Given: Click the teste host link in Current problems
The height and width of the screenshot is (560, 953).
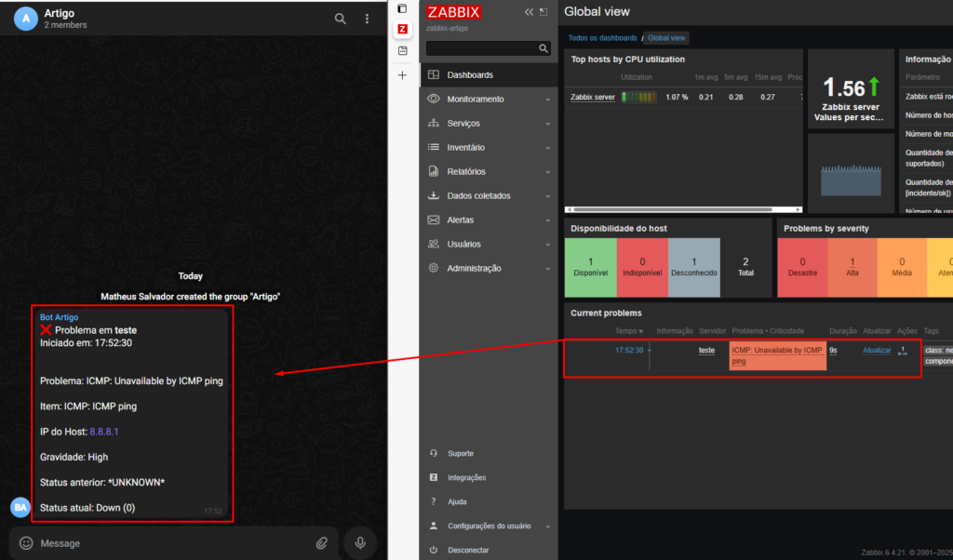Looking at the screenshot, I should point(707,351).
